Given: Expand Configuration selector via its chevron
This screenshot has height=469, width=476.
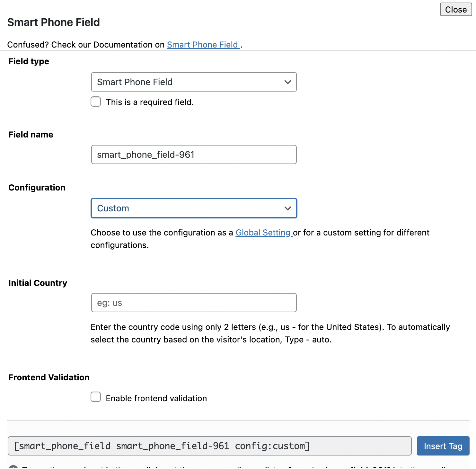Looking at the screenshot, I should (287, 208).
